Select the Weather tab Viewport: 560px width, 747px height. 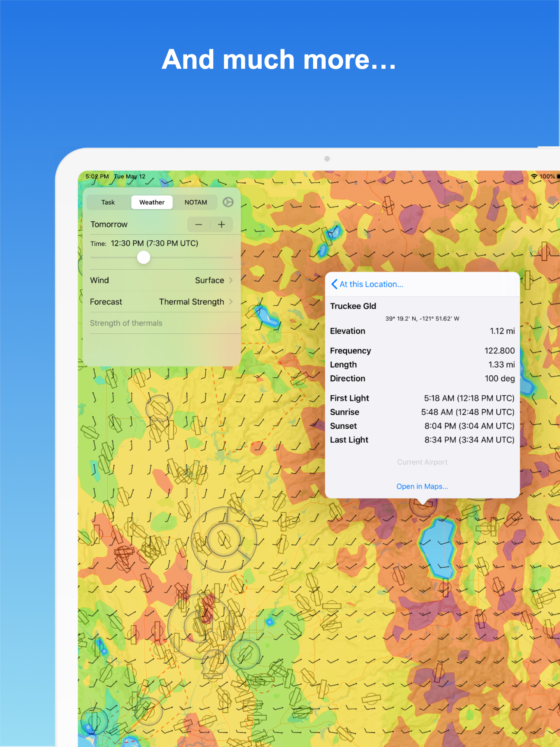[152, 202]
